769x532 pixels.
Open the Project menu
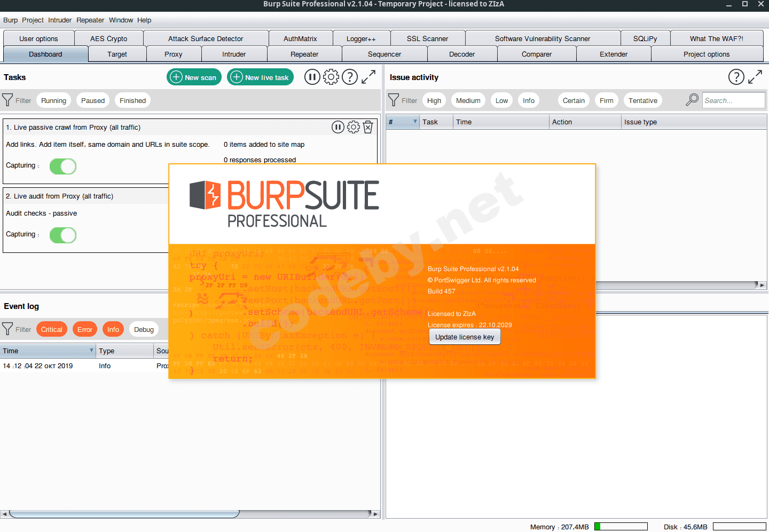(x=33, y=20)
